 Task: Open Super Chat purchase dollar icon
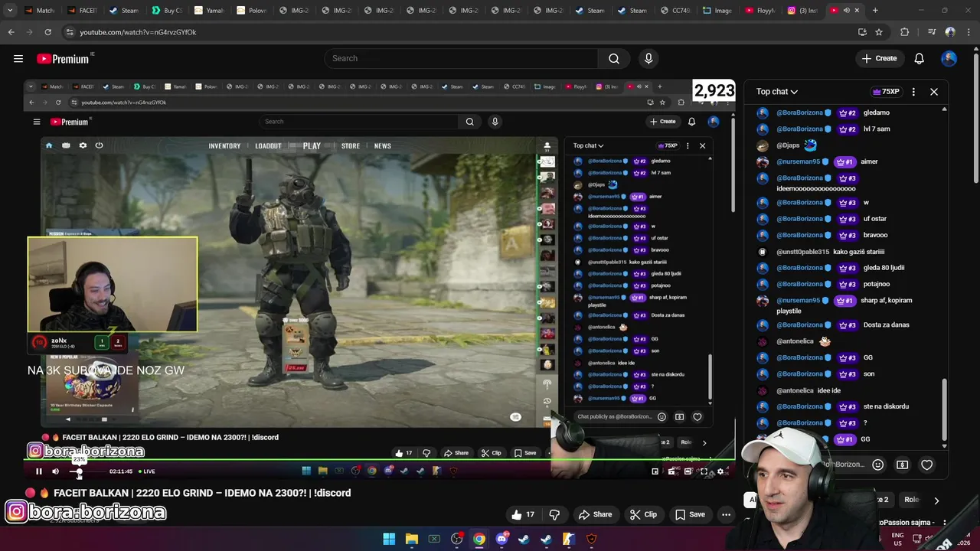(903, 465)
